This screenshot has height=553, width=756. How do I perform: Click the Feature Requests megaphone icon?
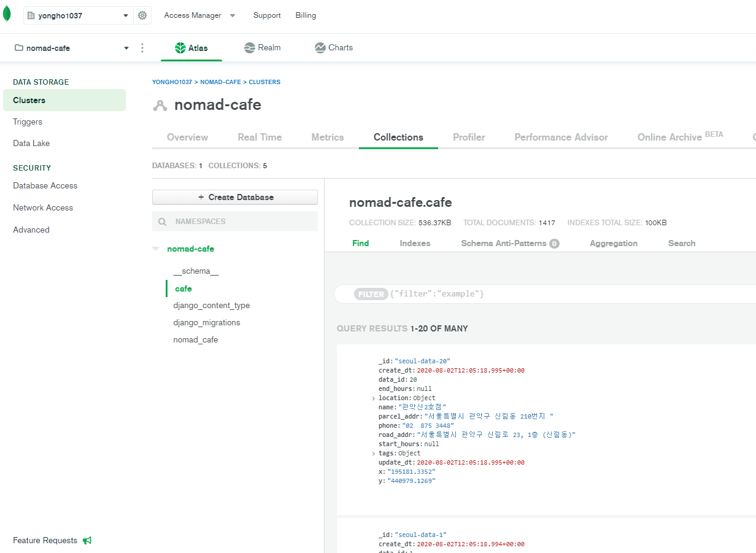tap(87, 541)
